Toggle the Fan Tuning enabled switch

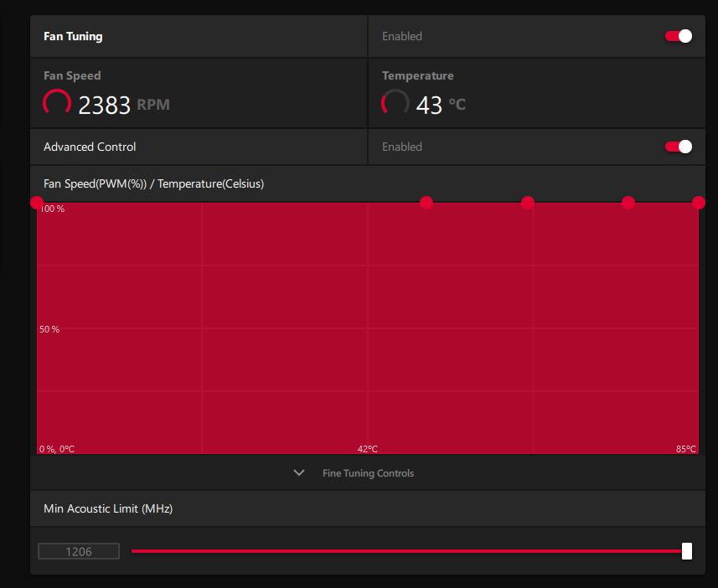point(678,36)
